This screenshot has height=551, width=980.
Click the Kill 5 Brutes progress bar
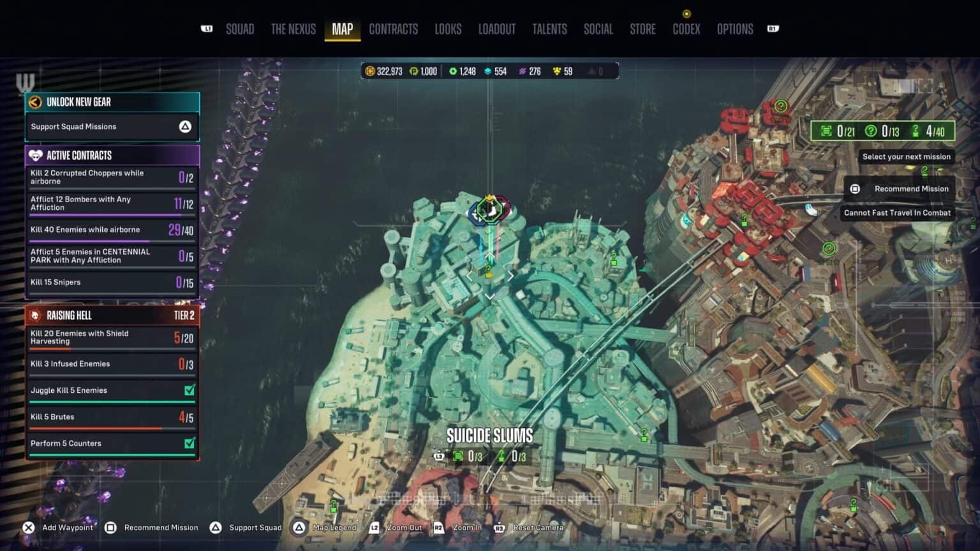click(112, 429)
